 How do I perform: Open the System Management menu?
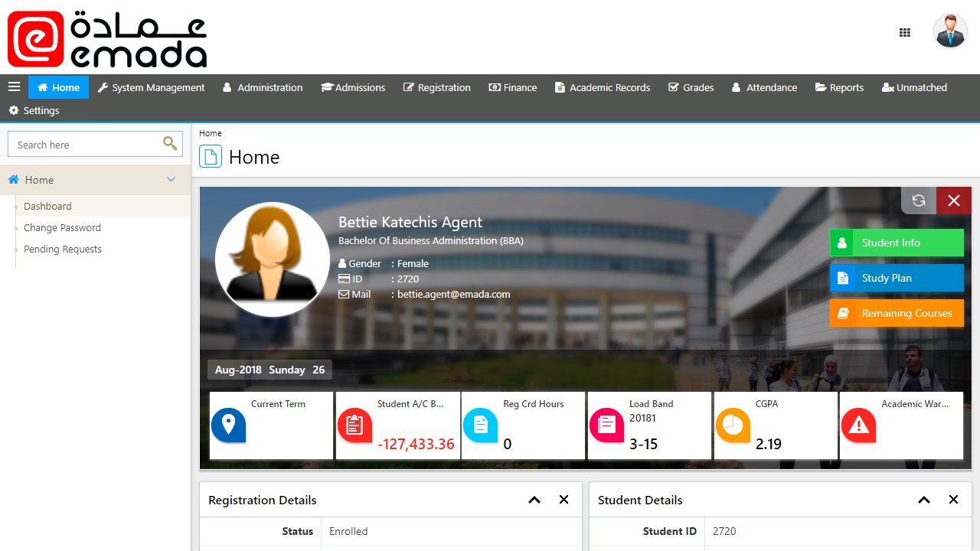coord(151,87)
